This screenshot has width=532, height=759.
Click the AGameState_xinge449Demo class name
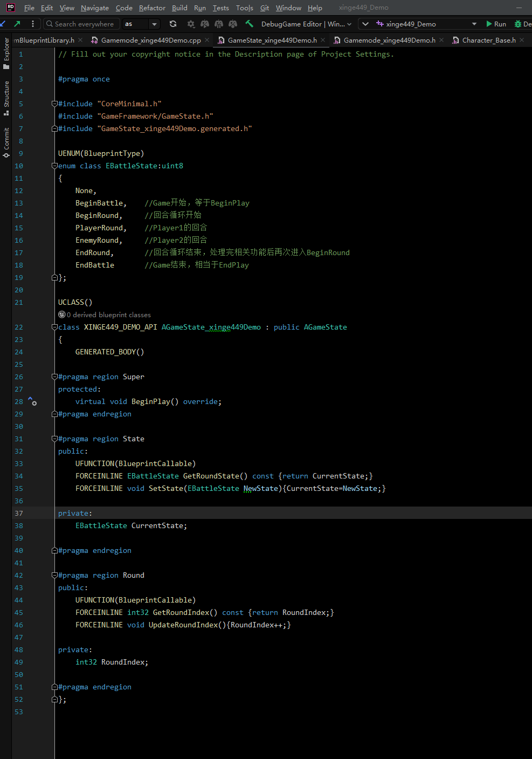pyautogui.click(x=211, y=327)
